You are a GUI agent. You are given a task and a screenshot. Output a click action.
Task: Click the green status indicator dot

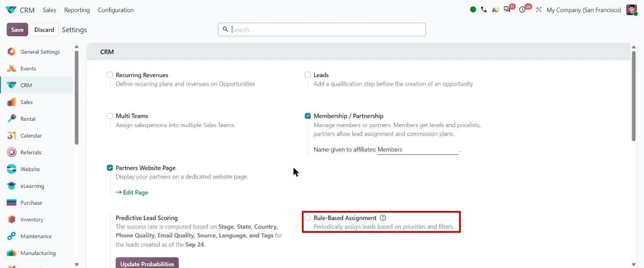tap(473, 10)
